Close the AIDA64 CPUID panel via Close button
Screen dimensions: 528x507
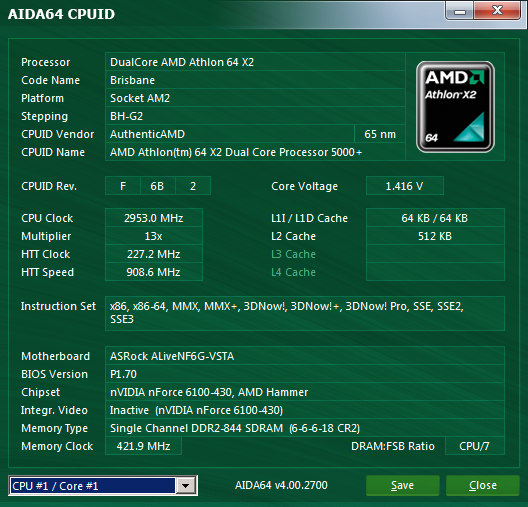coord(483,485)
